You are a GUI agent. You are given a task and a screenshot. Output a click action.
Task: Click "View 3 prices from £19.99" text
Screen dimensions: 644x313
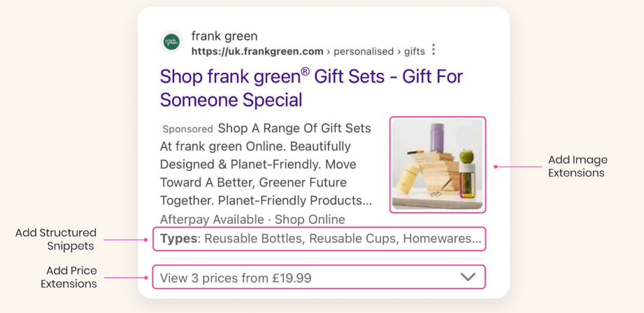click(236, 278)
